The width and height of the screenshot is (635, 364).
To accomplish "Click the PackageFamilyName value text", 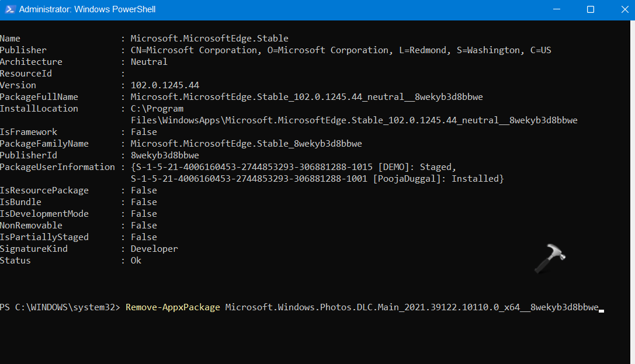I will [x=246, y=144].
